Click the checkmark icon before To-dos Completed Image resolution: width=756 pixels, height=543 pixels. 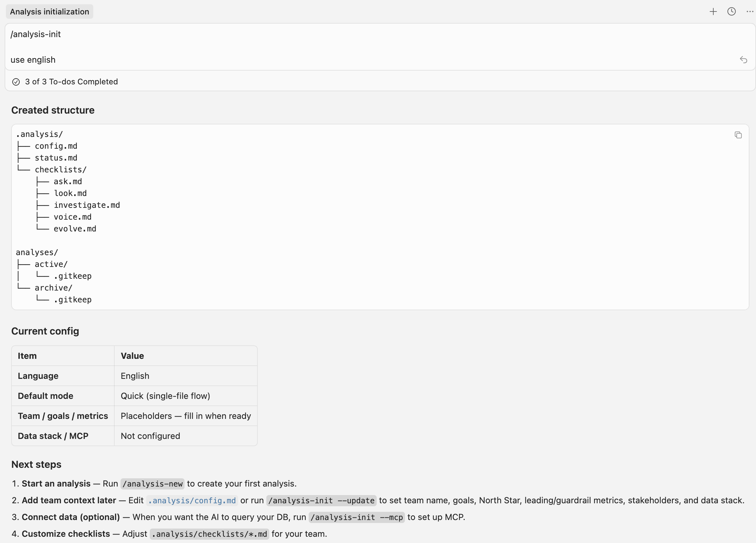(x=16, y=82)
